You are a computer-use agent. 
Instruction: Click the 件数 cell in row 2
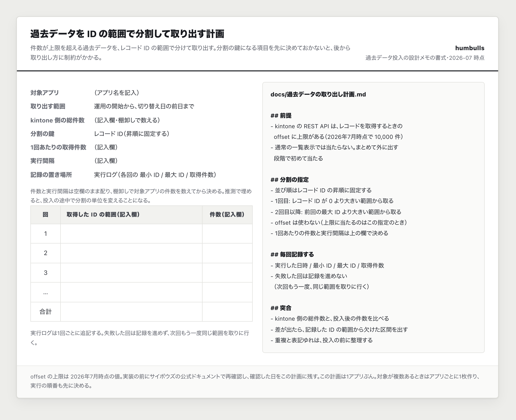227,253
